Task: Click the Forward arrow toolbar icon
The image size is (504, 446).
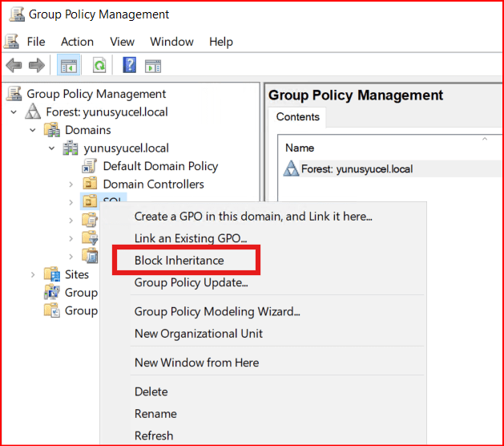Action: tap(36, 66)
